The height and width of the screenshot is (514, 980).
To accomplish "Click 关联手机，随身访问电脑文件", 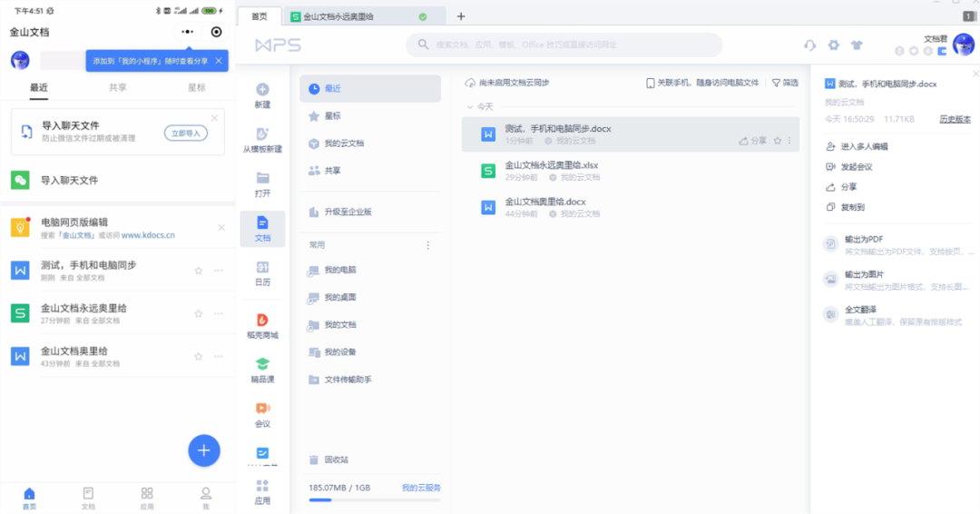I will [x=702, y=83].
